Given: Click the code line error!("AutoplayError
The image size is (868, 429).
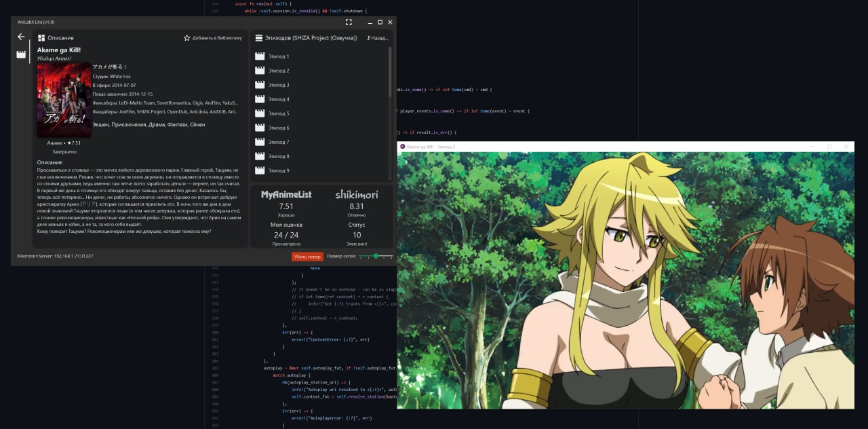Looking at the screenshot, I should (x=332, y=418).
